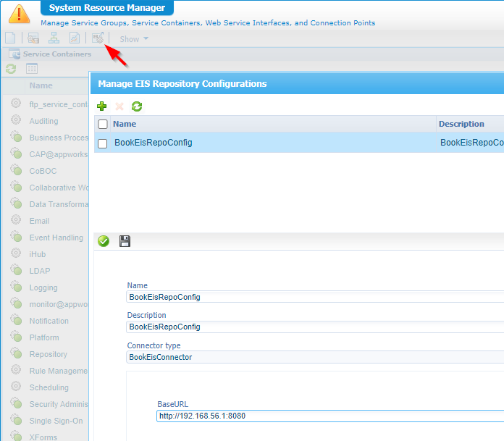Tick the BookEisRepoConfig row checkbox
The width and height of the screenshot is (504, 441).
pyautogui.click(x=103, y=143)
